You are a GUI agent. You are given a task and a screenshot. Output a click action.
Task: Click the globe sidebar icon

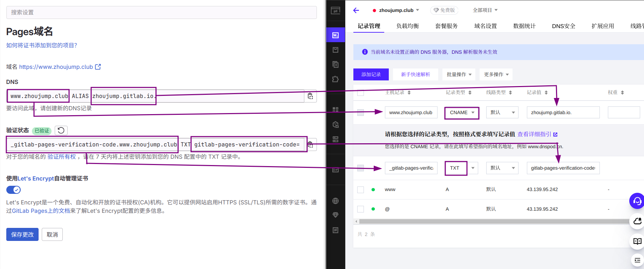(335, 201)
